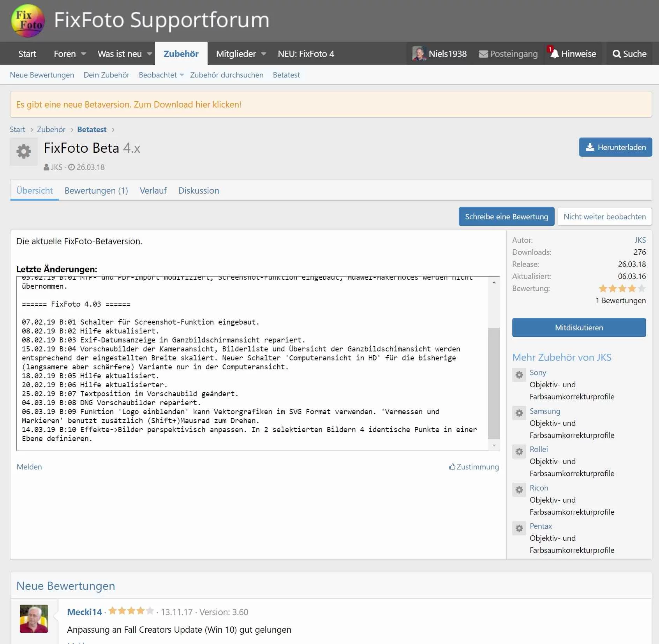Expand the Mitglieder dropdown arrow
The height and width of the screenshot is (644, 659).
coord(264,54)
